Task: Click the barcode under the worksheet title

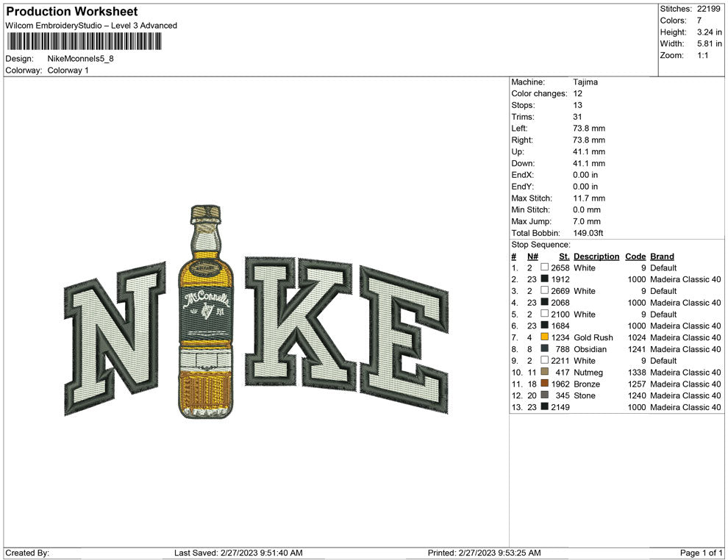Action: (84, 41)
